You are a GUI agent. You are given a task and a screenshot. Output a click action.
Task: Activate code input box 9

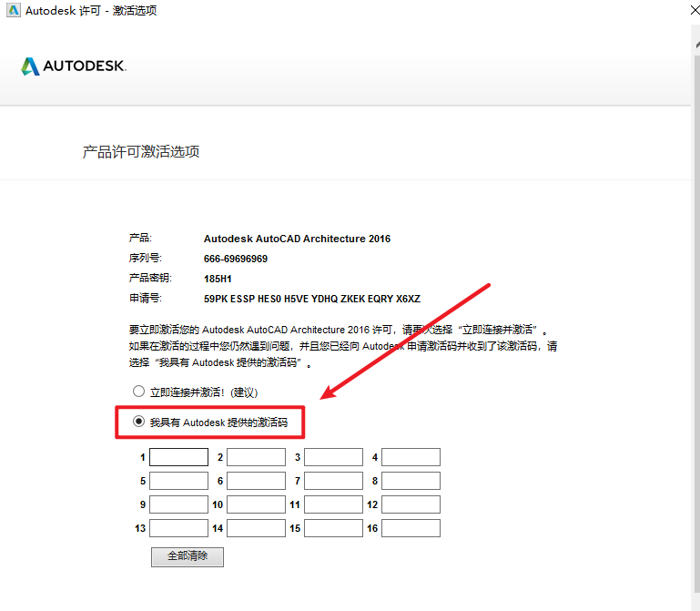click(178, 504)
